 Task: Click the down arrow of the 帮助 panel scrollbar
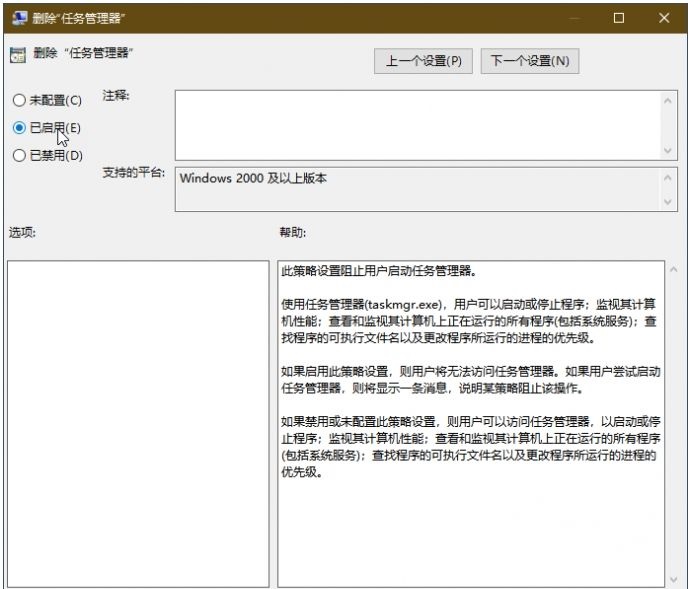click(x=674, y=580)
